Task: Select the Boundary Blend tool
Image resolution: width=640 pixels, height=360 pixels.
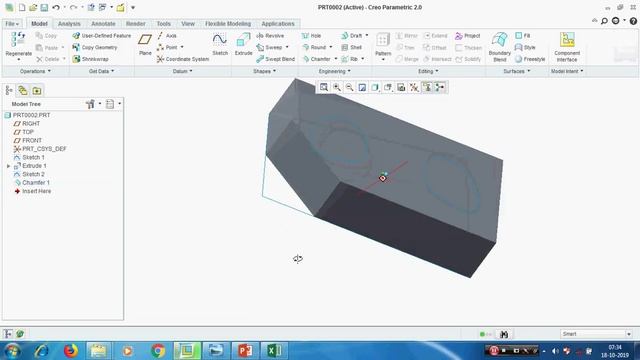Action: coord(499,47)
